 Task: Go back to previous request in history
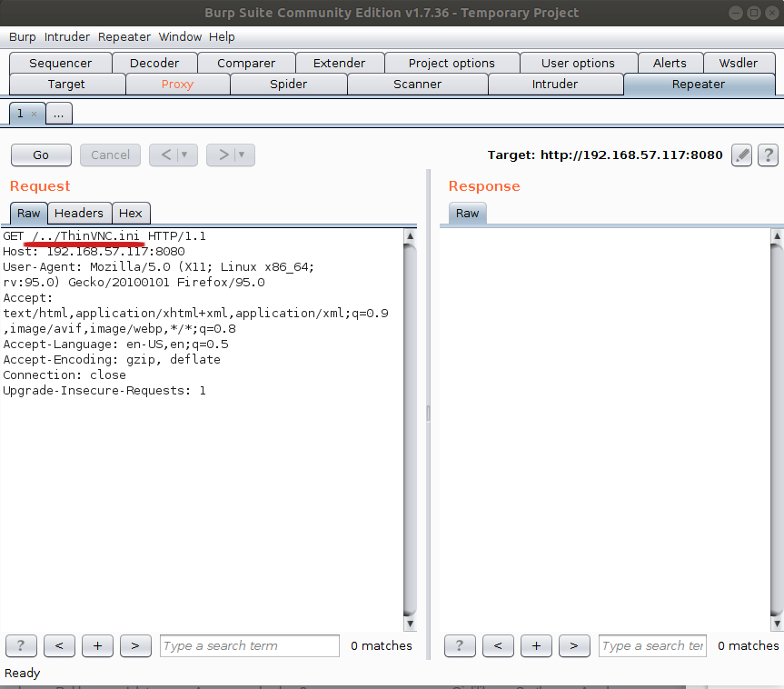click(166, 155)
